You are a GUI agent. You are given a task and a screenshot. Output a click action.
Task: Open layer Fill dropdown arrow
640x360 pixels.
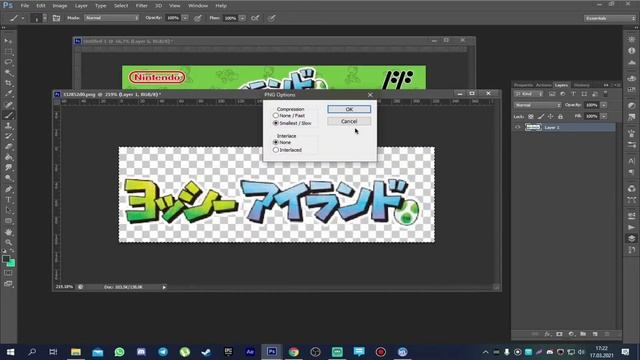pyautogui.click(x=604, y=116)
